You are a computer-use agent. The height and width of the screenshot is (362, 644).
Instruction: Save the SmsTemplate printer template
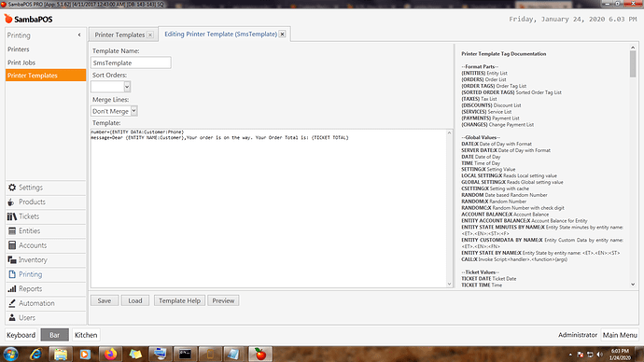[105, 300]
